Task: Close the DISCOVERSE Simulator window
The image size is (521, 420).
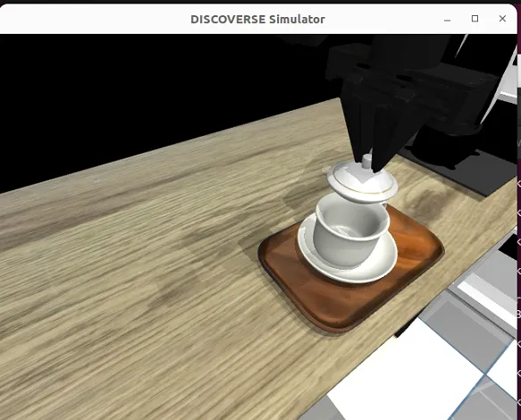Action: coord(502,19)
